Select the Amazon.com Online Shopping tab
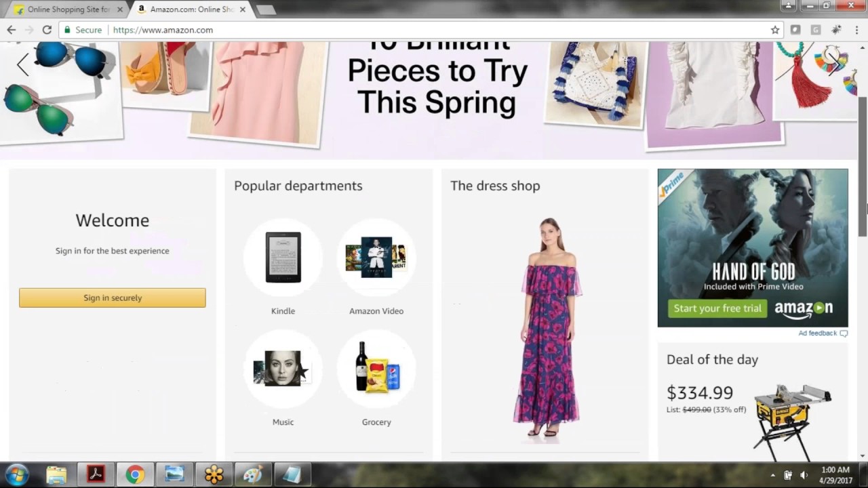The image size is (868, 488). (192, 9)
